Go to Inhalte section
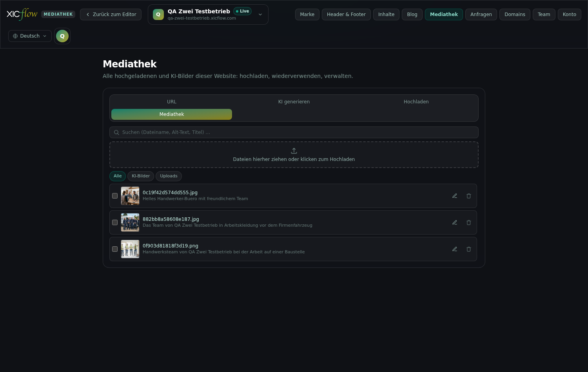 386,14
